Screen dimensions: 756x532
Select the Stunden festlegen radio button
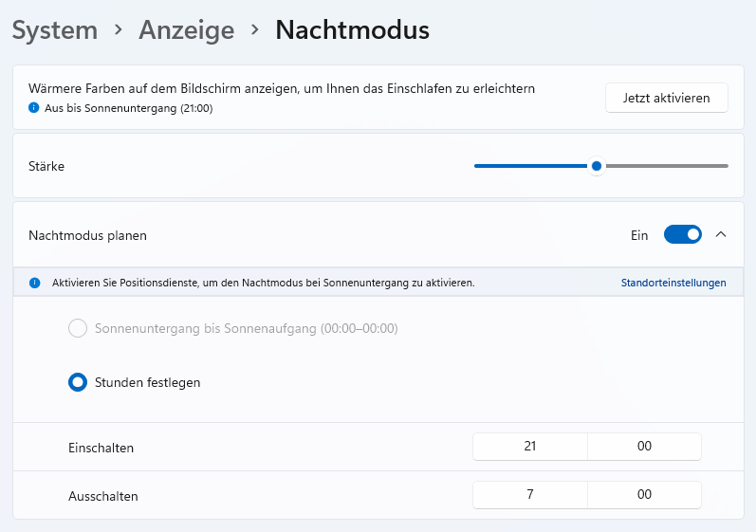coord(78,383)
